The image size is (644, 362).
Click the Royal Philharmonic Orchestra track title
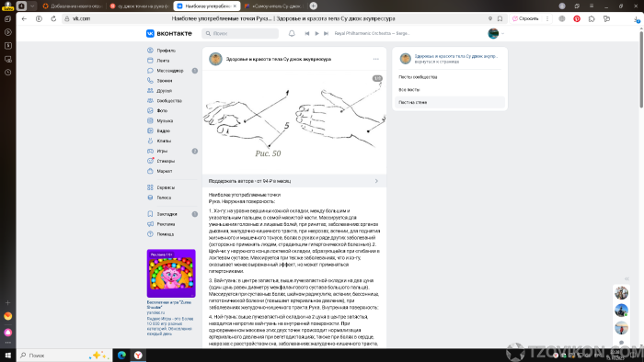(372, 33)
